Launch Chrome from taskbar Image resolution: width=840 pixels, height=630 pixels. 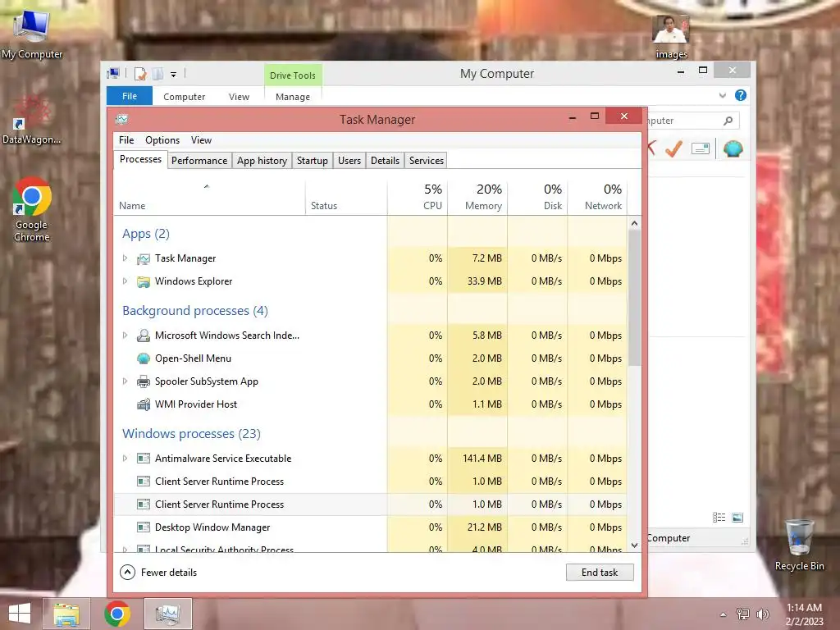(116, 614)
